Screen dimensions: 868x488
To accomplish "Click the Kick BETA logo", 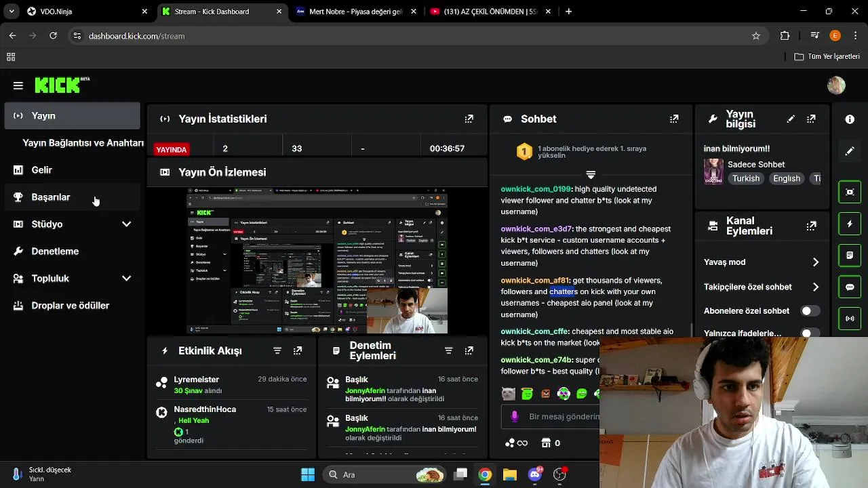I will click(x=62, y=85).
